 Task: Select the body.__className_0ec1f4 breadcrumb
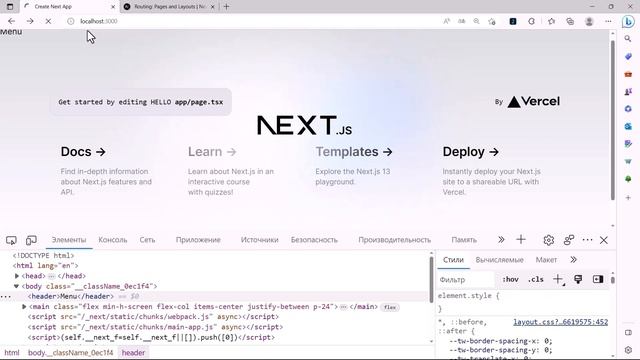[x=70, y=353]
